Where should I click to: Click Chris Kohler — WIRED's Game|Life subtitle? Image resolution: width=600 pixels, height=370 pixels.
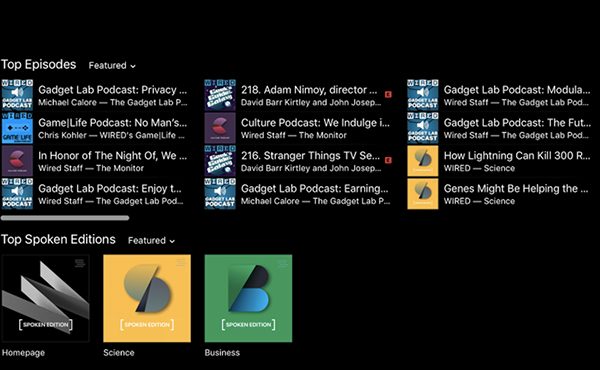tap(111, 135)
